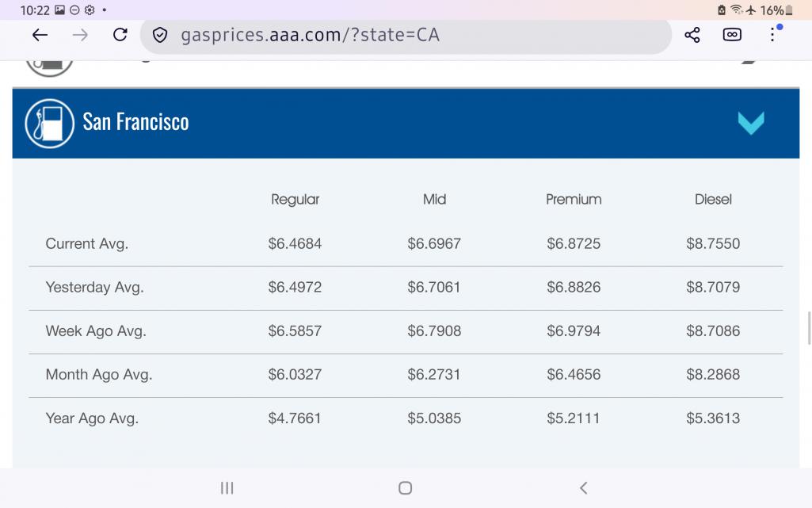Image resolution: width=812 pixels, height=508 pixels.
Task: Collapse the San Francisco section chevron
Action: coord(751,124)
